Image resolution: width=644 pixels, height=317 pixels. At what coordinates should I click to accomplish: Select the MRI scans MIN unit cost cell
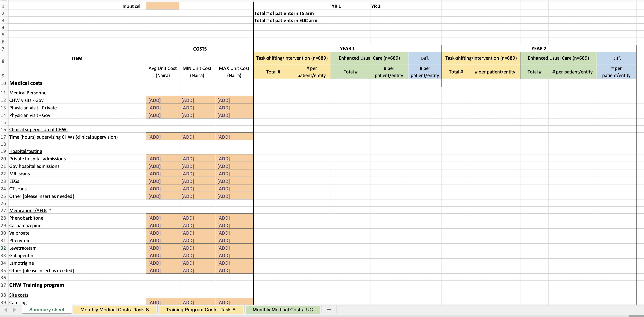click(x=197, y=174)
